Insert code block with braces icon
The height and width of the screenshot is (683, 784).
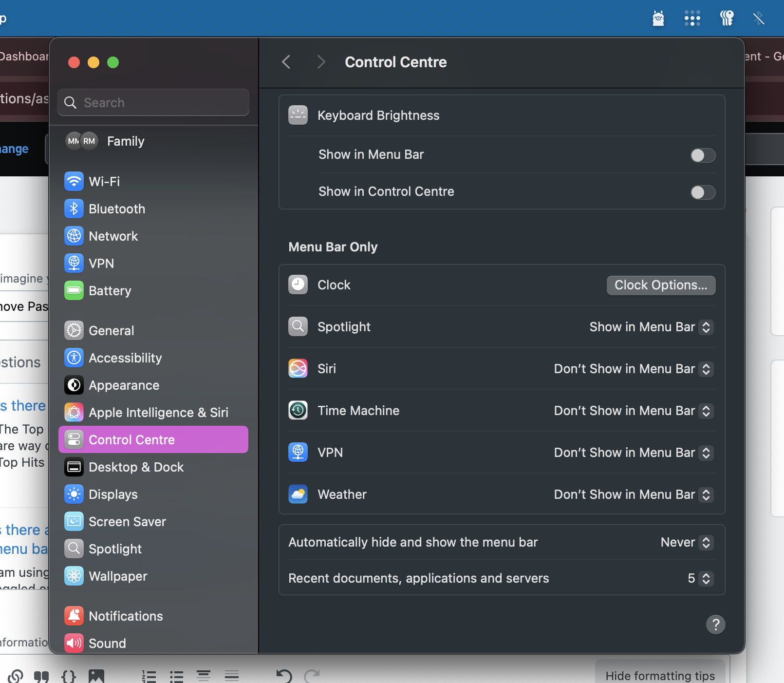tap(69, 676)
